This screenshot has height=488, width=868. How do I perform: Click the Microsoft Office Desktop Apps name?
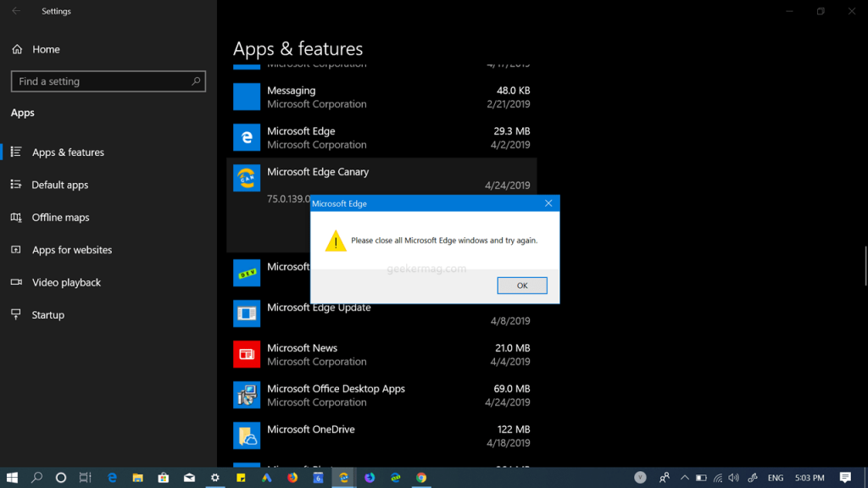pos(336,388)
